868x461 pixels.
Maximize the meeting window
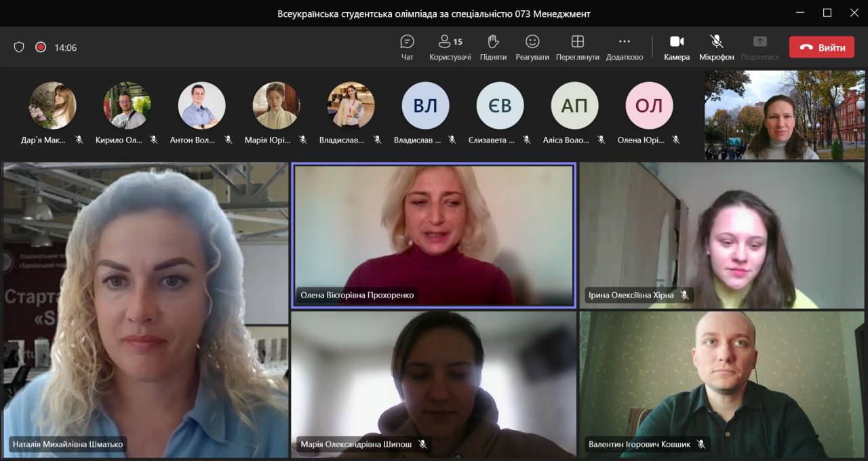click(x=827, y=13)
